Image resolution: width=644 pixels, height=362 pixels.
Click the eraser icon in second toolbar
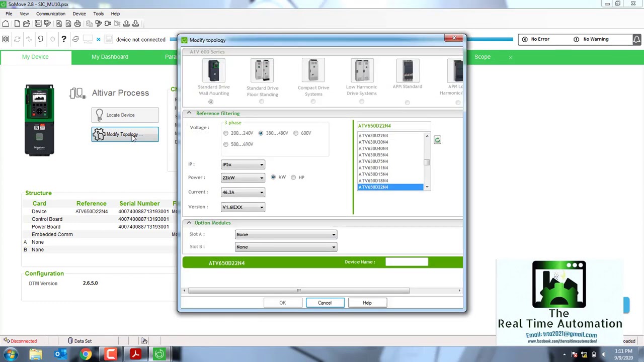(x=75, y=39)
